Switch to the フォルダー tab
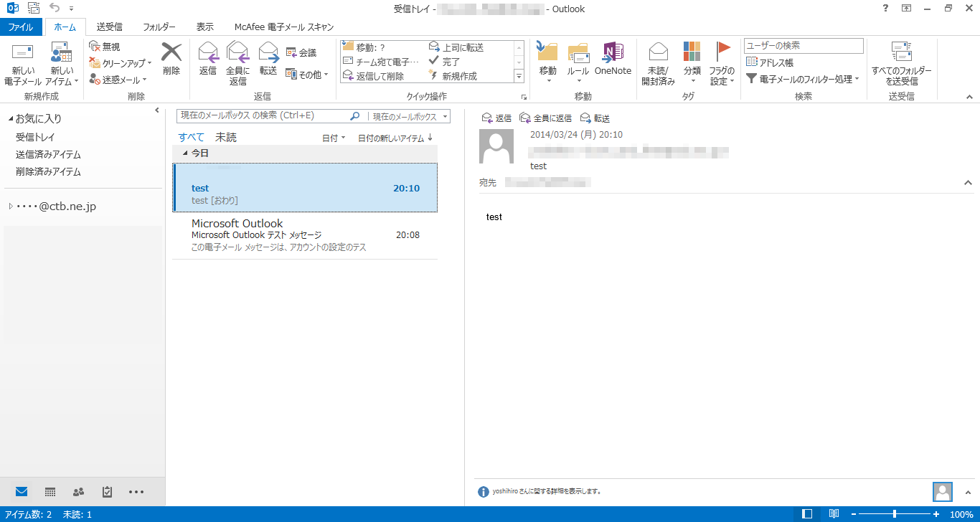This screenshot has width=980, height=522. [x=159, y=27]
